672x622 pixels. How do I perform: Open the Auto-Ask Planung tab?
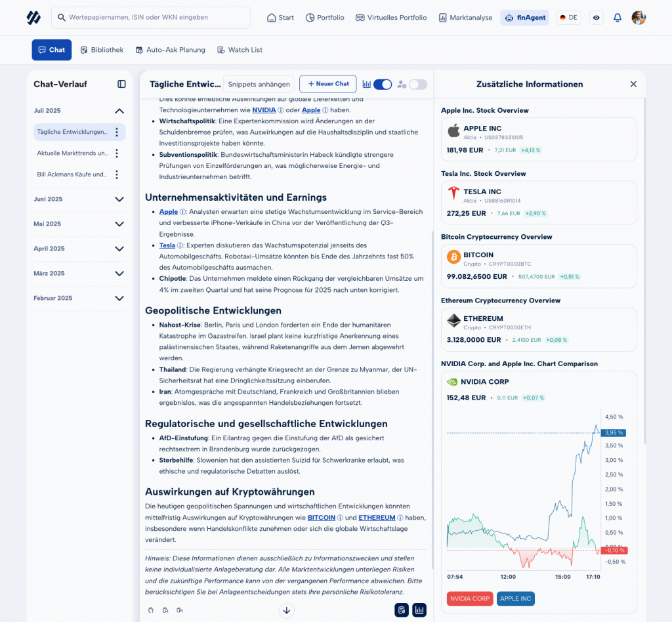170,50
